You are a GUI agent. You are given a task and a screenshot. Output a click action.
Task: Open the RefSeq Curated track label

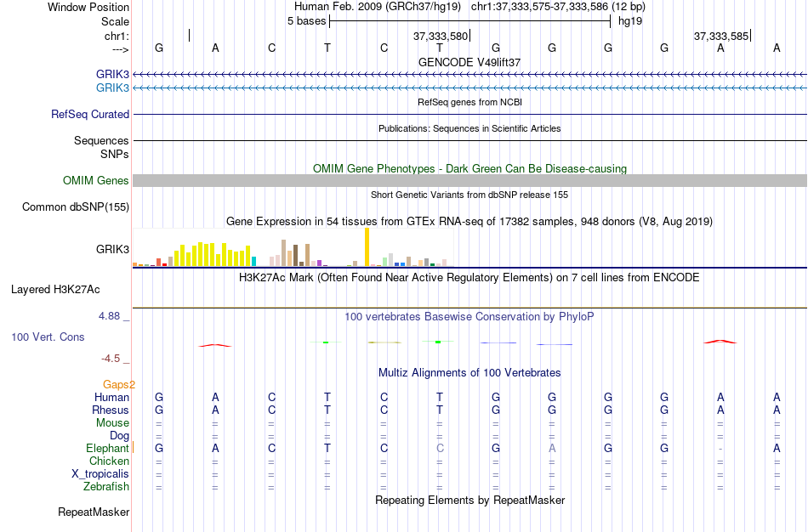[89, 115]
